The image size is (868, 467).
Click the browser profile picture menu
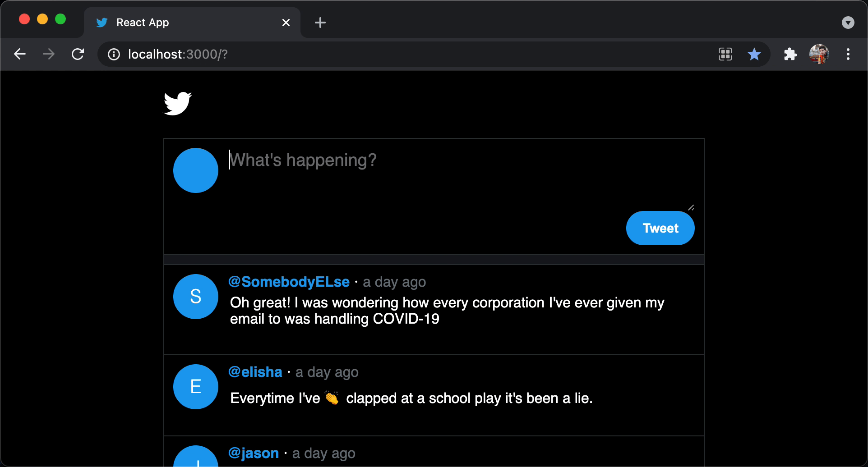819,54
